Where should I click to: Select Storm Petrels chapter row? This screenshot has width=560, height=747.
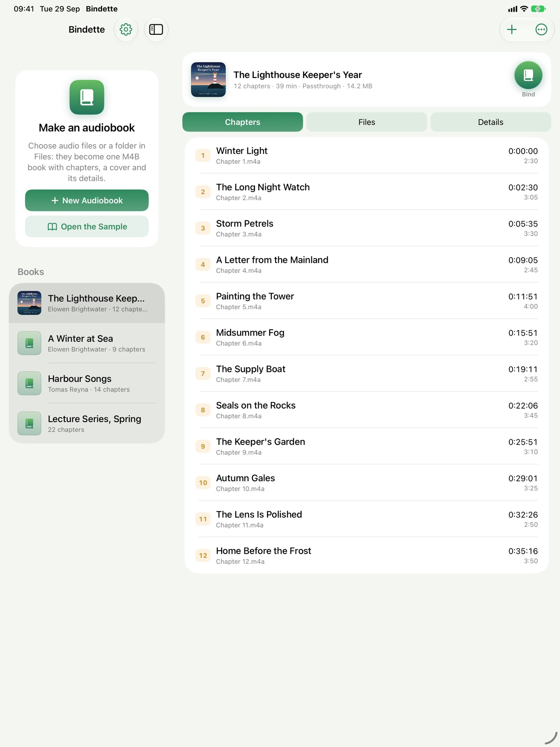367,228
